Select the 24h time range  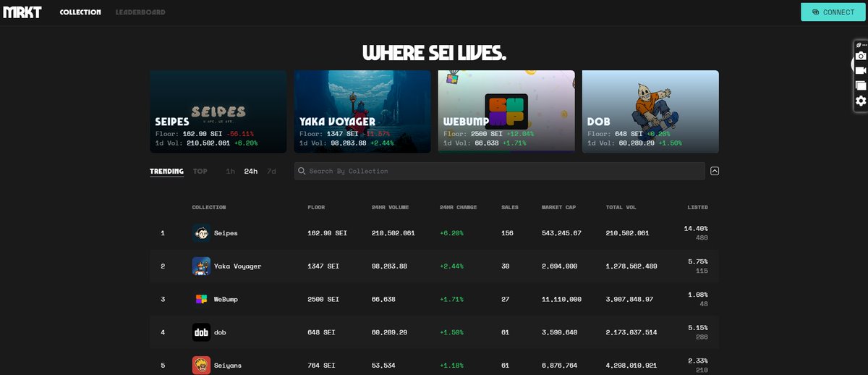click(x=251, y=172)
